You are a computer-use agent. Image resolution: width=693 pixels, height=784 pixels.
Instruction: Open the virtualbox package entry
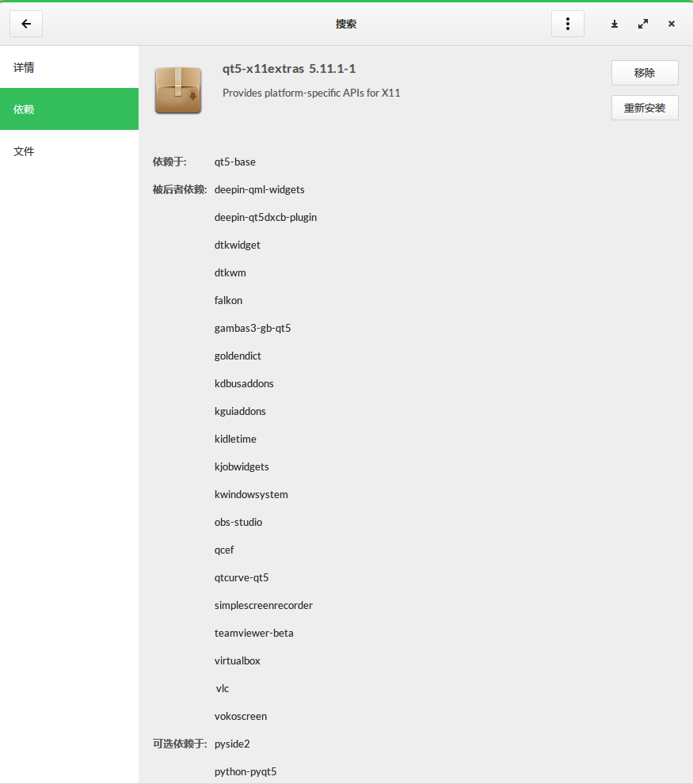tap(238, 661)
